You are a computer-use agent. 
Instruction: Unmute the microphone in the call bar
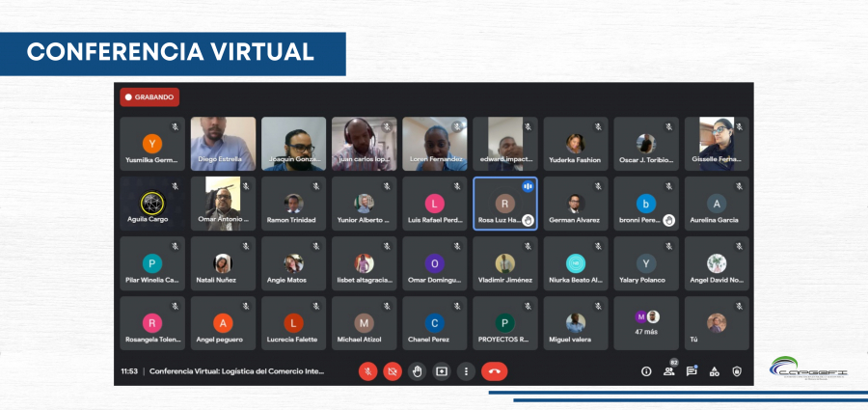point(367,371)
